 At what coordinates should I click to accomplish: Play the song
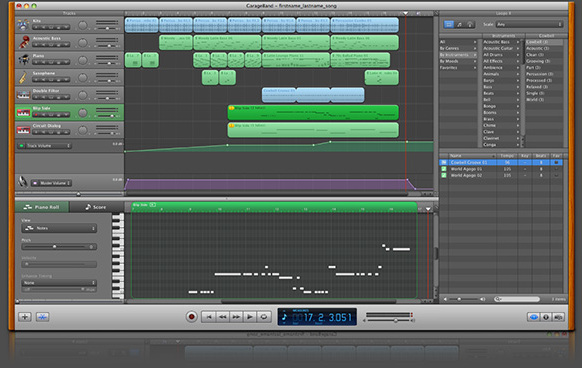pos(250,317)
